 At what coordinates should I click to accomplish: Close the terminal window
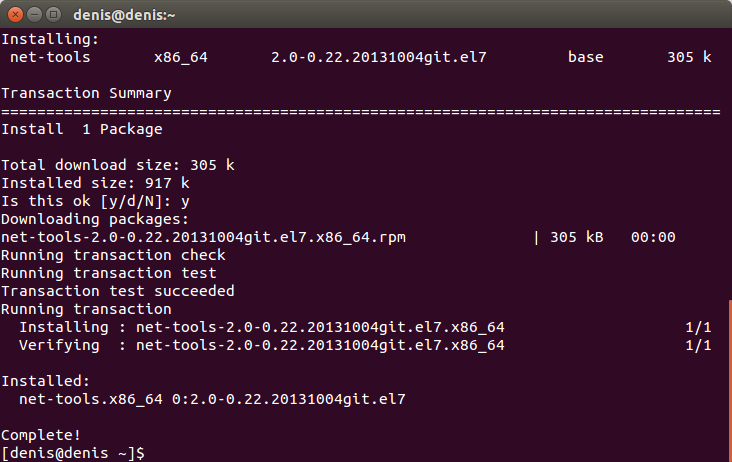click(15, 15)
